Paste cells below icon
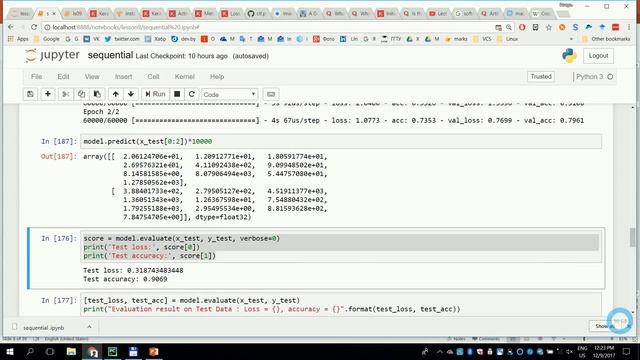Screen dimensions: 640x360 coord(97,94)
